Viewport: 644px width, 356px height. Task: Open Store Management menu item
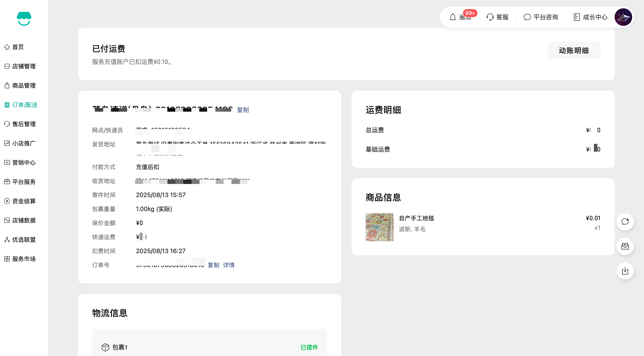[x=24, y=66]
